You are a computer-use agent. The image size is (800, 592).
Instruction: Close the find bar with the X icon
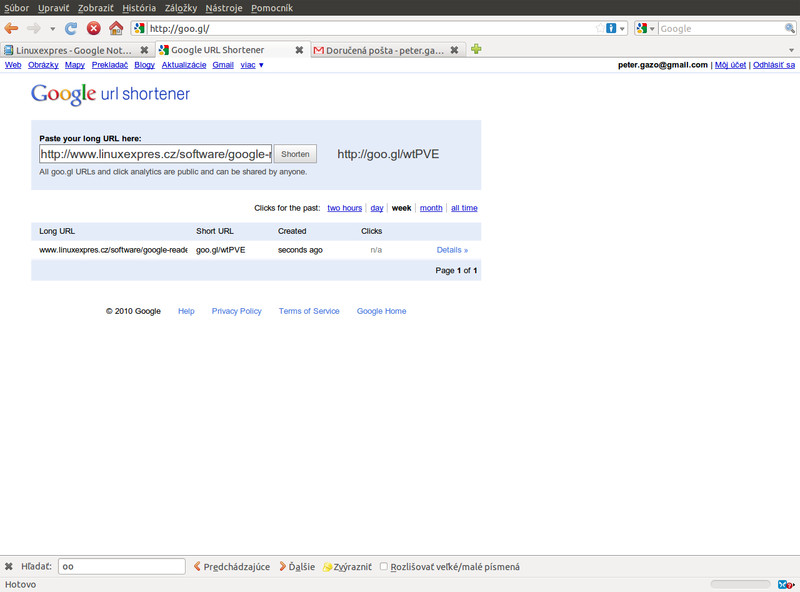coord(9,566)
